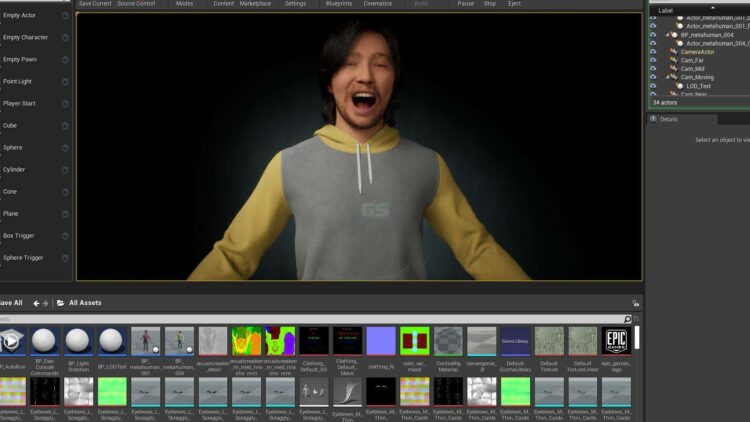Click the folder icon beside All Assets
Image resolution: width=750 pixels, height=422 pixels.
61,303
